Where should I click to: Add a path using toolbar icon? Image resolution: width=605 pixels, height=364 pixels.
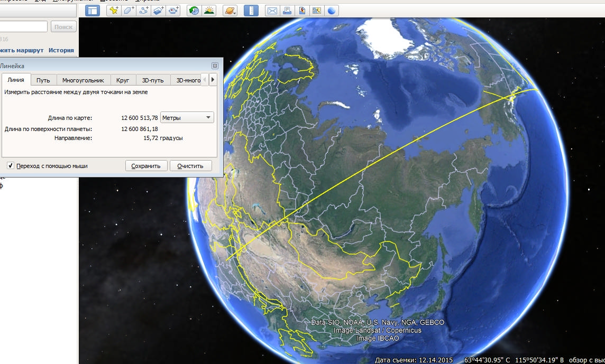click(x=143, y=11)
